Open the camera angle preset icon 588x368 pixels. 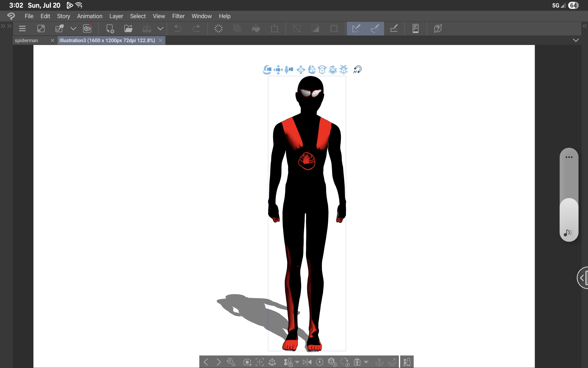(x=247, y=362)
